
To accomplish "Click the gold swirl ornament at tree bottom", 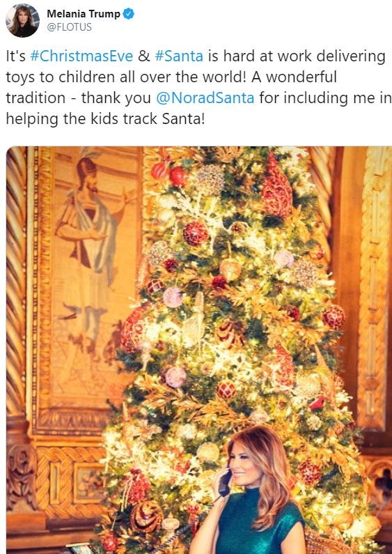I will [146, 516].
